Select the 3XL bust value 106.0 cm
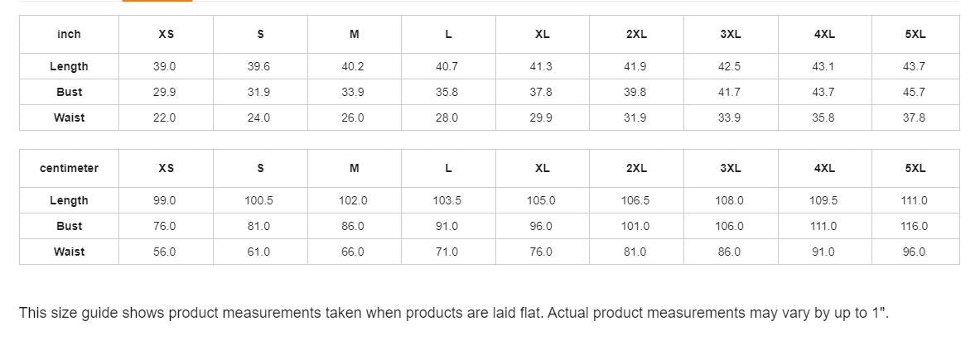The image size is (980, 355). (729, 226)
